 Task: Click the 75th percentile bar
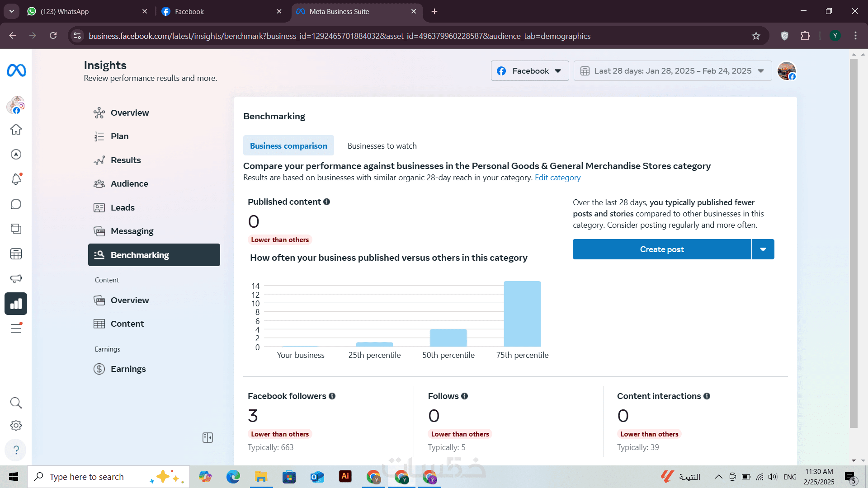click(522, 314)
